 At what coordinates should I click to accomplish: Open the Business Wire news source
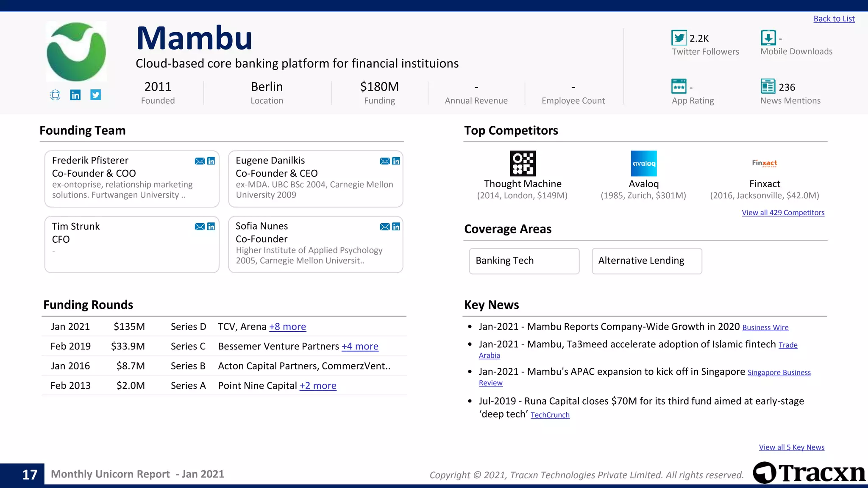pyautogui.click(x=765, y=327)
